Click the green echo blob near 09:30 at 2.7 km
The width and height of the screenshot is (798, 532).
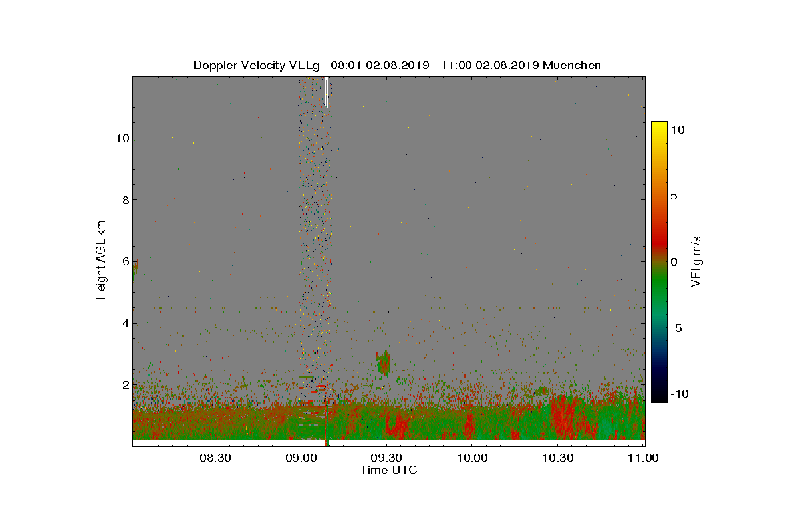tap(383, 364)
